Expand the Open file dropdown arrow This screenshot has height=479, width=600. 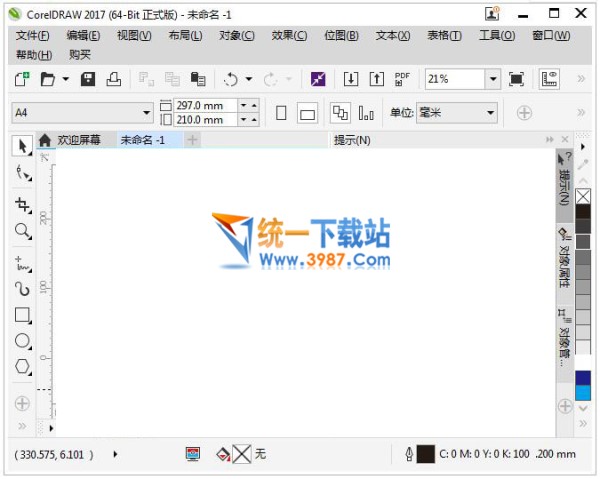pyautogui.click(x=65, y=79)
